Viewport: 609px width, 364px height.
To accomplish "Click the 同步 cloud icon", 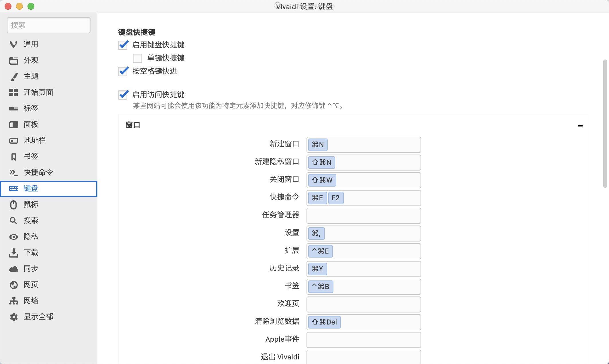I will (x=13, y=269).
